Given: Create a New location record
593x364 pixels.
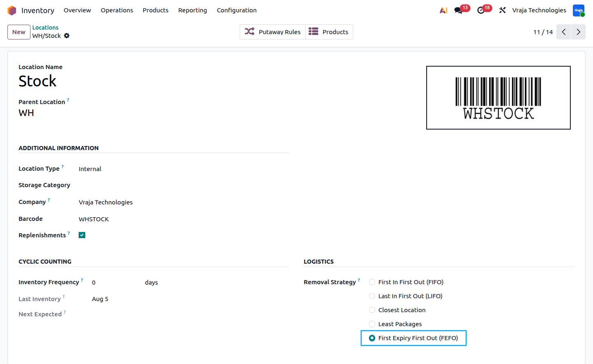Looking at the screenshot, I should point(19,32).
